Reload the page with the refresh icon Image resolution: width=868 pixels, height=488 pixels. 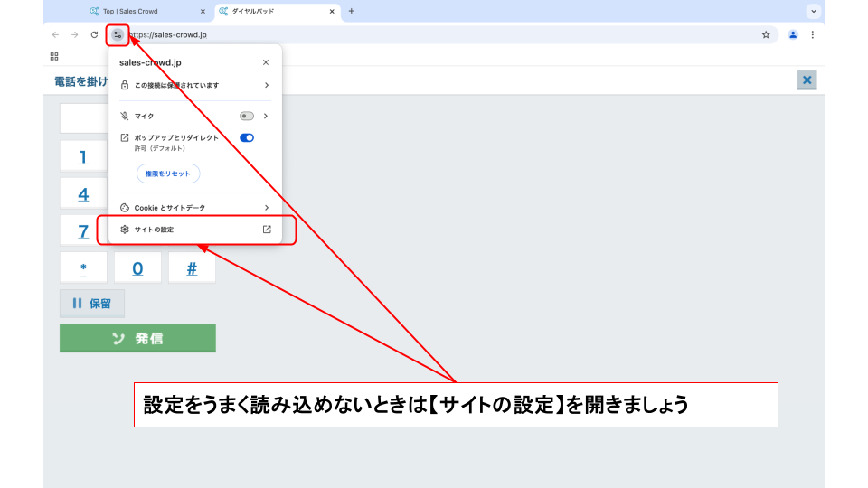click(94, 35)
